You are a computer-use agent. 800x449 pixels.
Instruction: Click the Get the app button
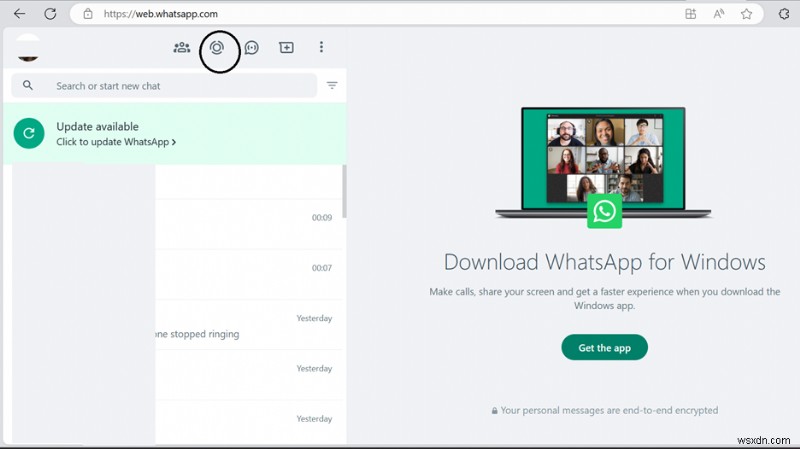pyautogui.click(x=604, y=347)
